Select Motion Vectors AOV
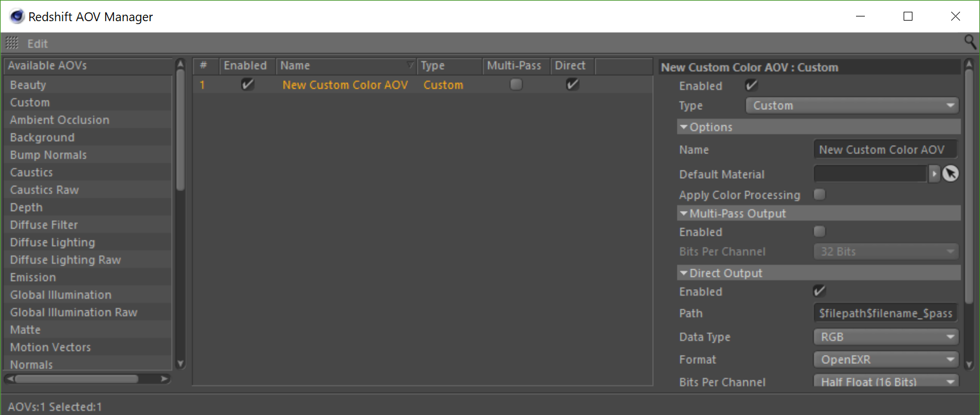Screen dimensions: 980x415 pos(88,347)
